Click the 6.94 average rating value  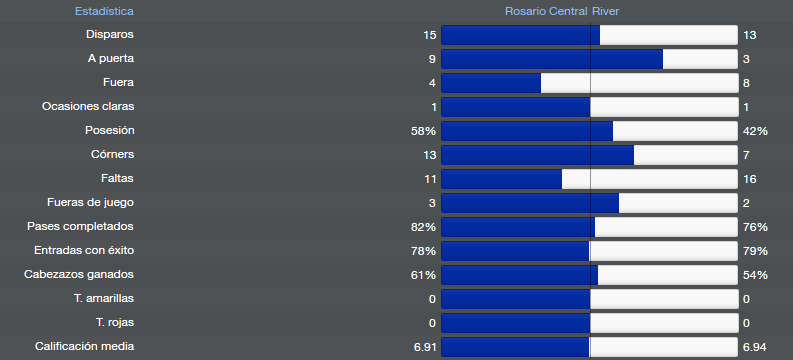(755, 347)
